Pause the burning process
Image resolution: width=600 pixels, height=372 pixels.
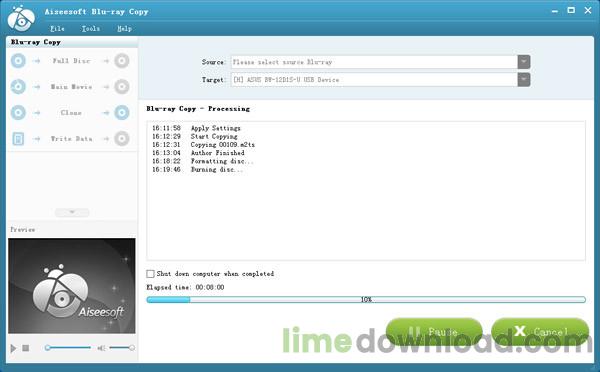(x=434, y=331)
